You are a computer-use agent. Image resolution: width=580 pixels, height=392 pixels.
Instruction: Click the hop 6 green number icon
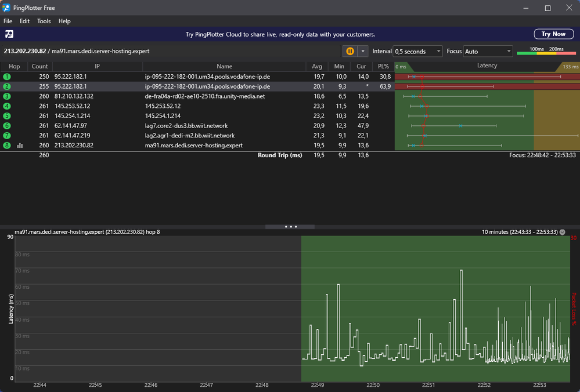7,126
